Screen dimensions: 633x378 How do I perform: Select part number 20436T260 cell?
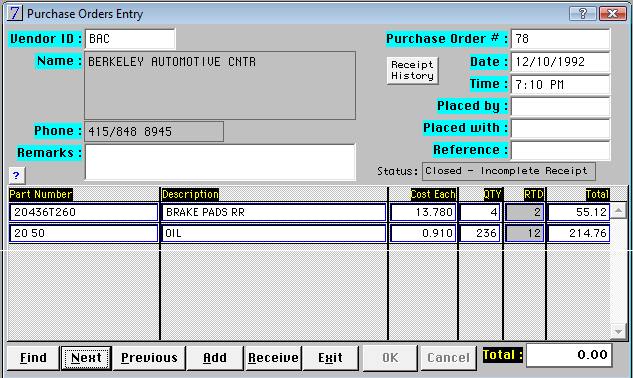tap(84, 212)
